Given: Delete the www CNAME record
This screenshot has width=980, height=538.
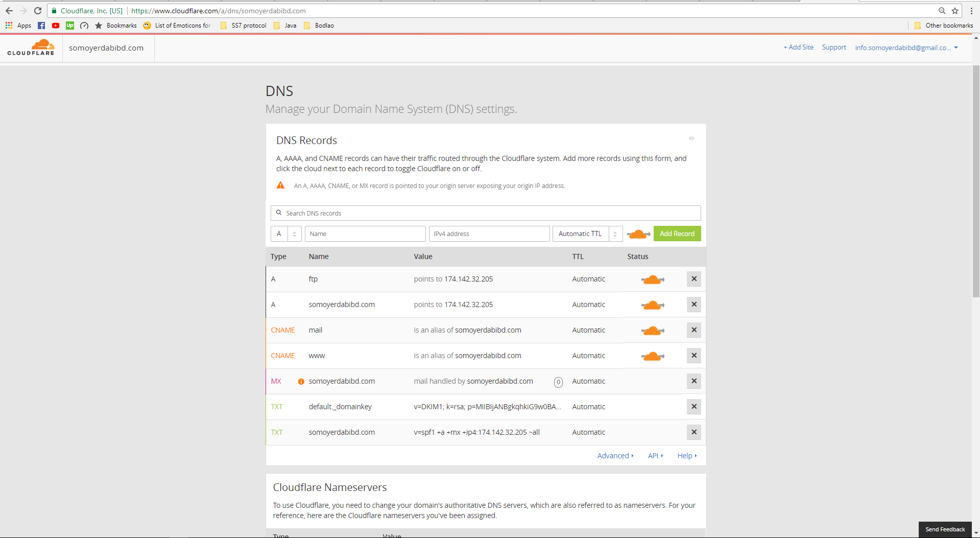Looking at the screenshot, I should (x=694, y=356).
